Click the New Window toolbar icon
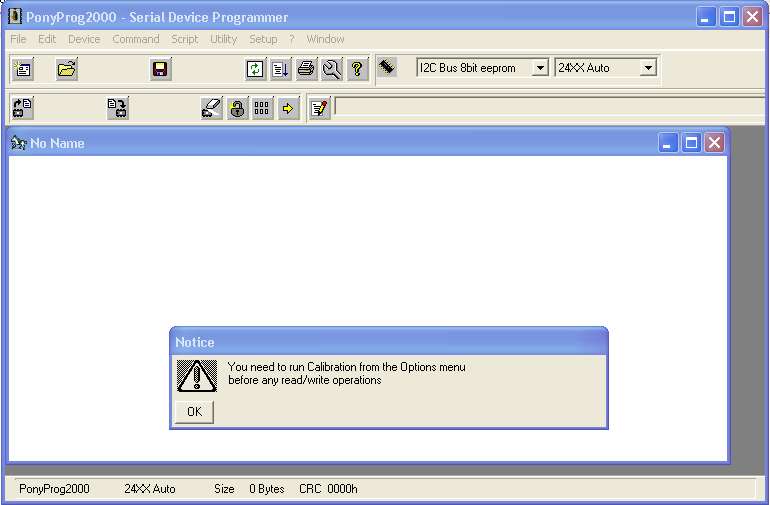770x505 pixels. (23, 69)
